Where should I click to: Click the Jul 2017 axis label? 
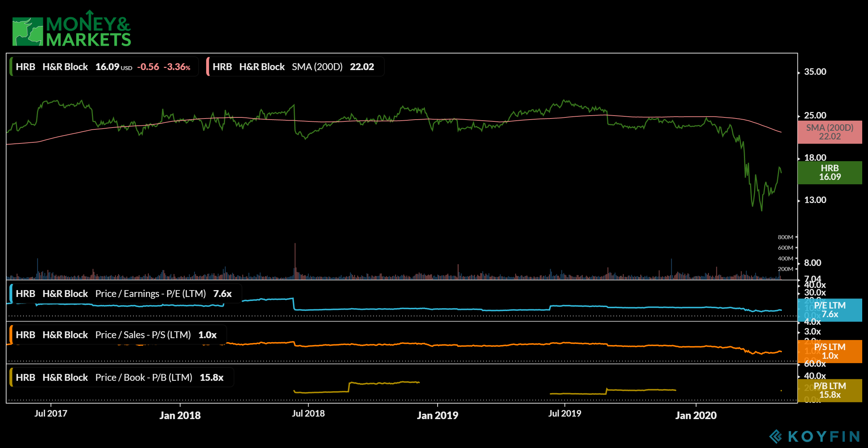point(51,414)
